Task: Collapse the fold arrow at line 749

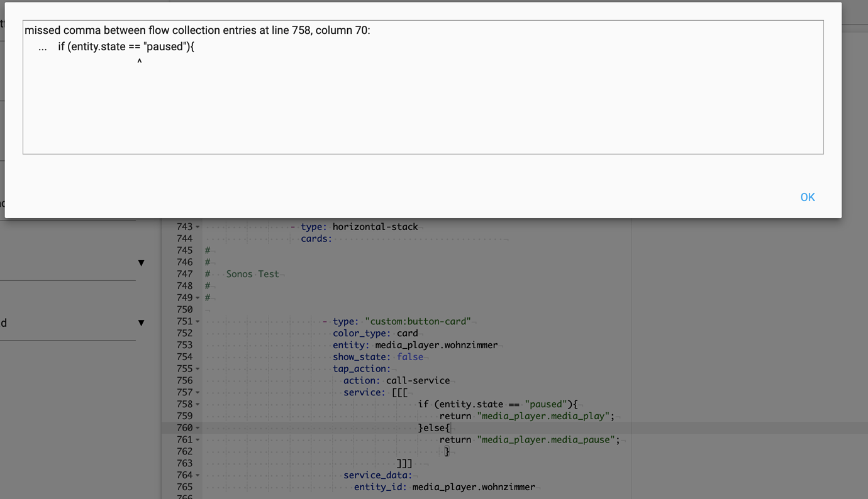Action: [x=198, y=298]
